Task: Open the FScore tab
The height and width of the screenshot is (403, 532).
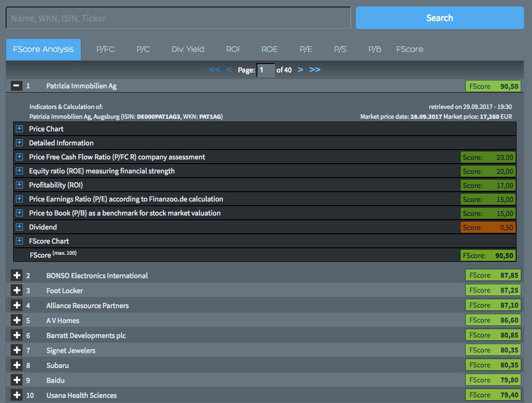Action: 410,50
